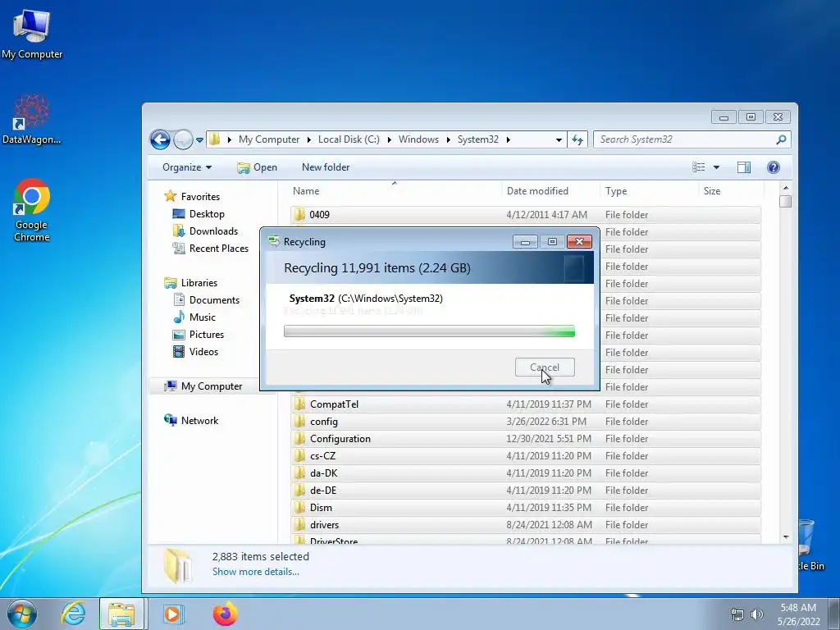Open address bar previous locations dropdown

pyautogui.click(x=559, y=139)
